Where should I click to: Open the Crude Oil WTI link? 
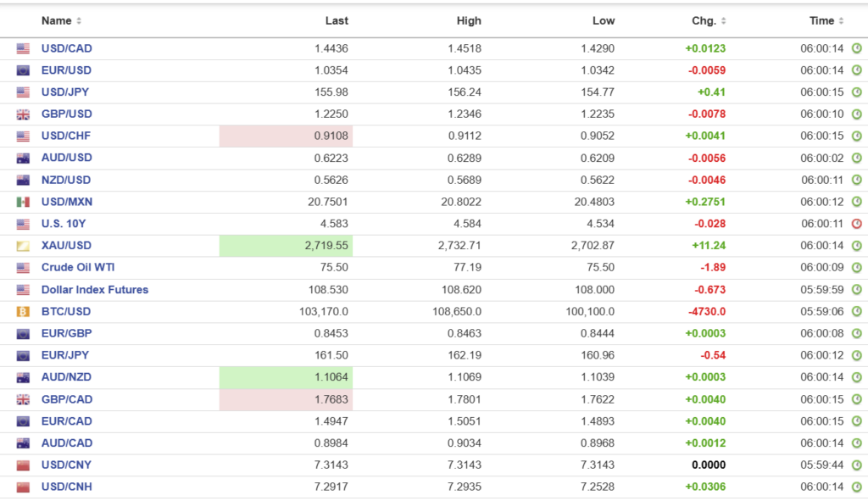(78, 268)
